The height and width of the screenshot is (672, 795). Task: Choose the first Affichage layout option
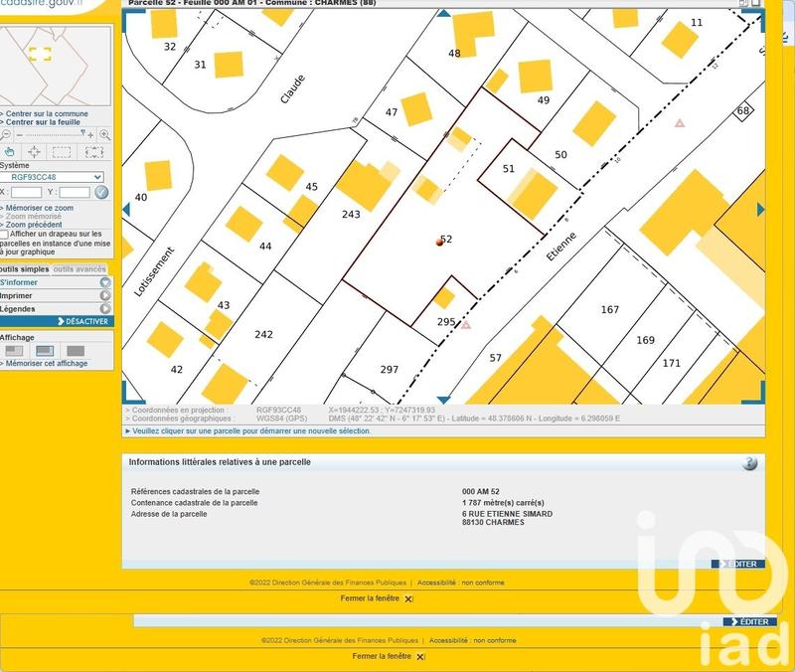pyautogui.click(x=13, y=351)
